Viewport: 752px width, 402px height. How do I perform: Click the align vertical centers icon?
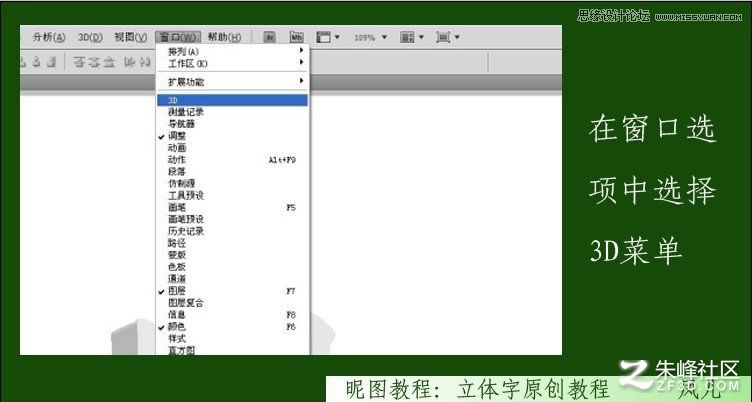(x=95, y=62)
